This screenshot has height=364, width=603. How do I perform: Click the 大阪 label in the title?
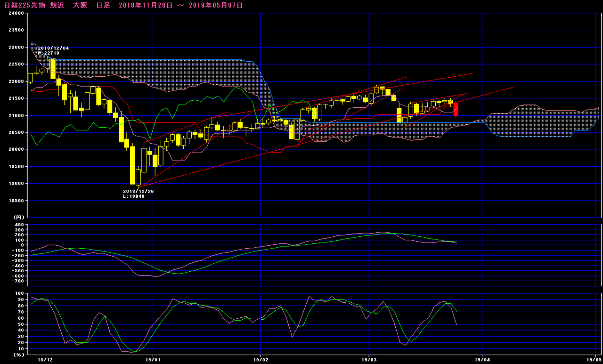80,5
